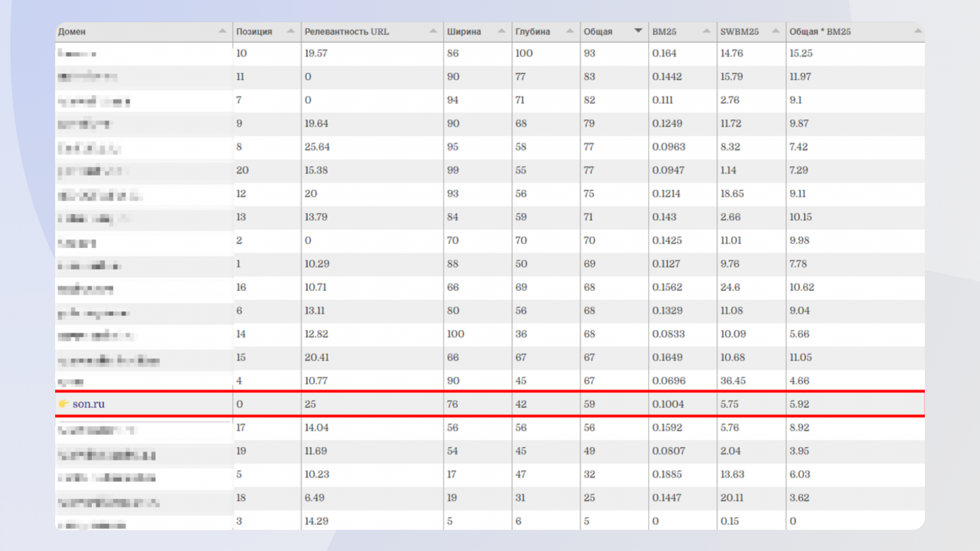Click the pointing hand icon before son.ru

(64, 404)
